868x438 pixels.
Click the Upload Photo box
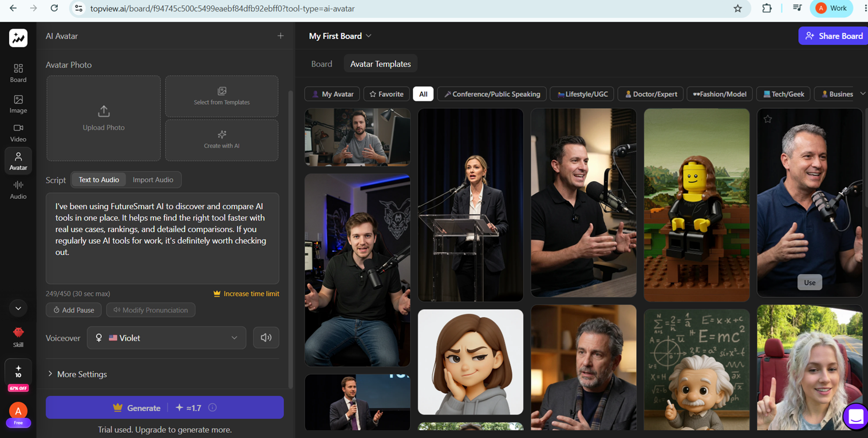click(104, 119)
